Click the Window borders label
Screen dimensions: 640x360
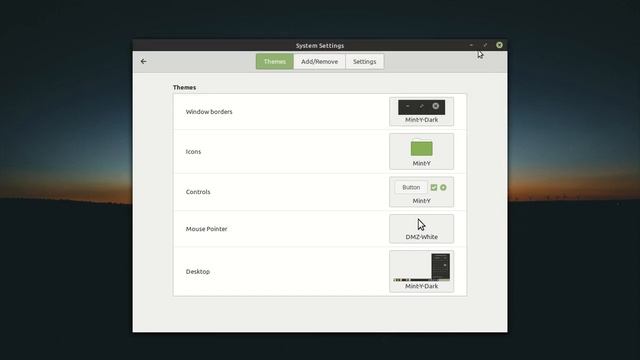click(209, 111)
